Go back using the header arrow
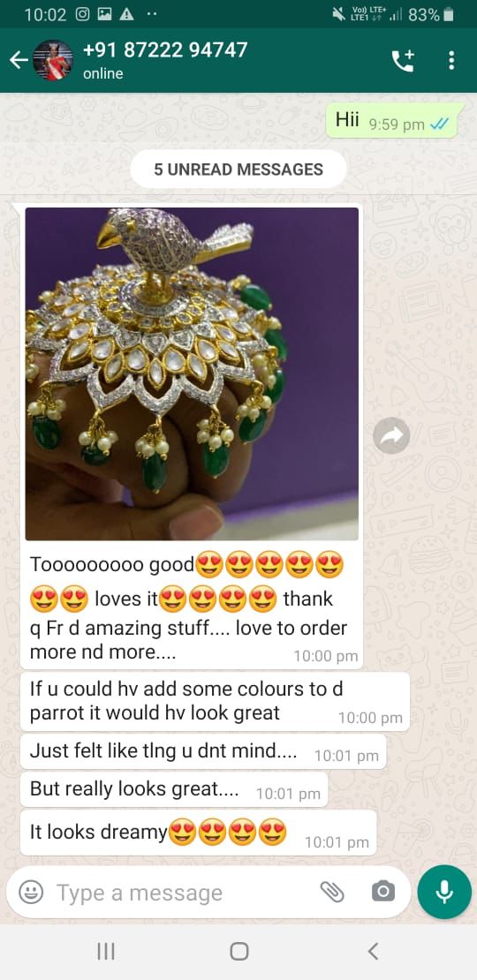The height and width of the screenshot is (980, 477). (19, 60)
